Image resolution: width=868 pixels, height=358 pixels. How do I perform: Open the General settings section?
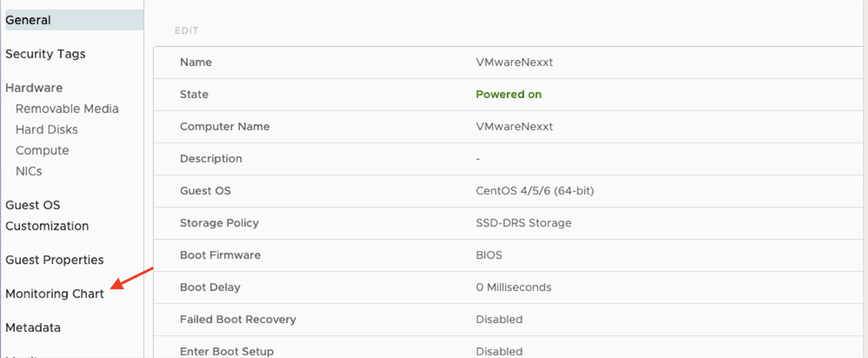[28, 20]
